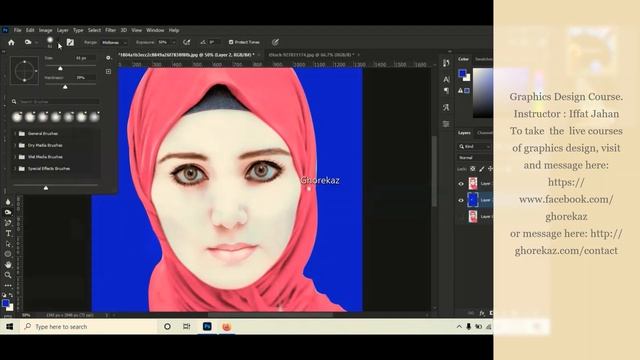Enable the airbrush build-up icon
This screenshot has height=360, width=640.
point(187,42)
